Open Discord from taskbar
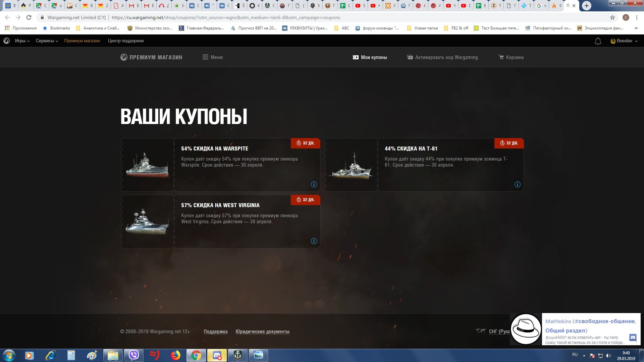Screen dimensions: 644x362 [x=217, y=355]
